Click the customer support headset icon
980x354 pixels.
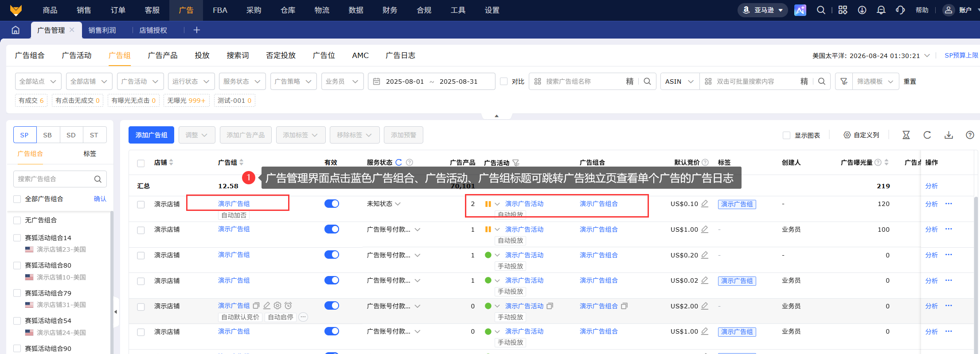pyautogui.click(x=900, y=10)
